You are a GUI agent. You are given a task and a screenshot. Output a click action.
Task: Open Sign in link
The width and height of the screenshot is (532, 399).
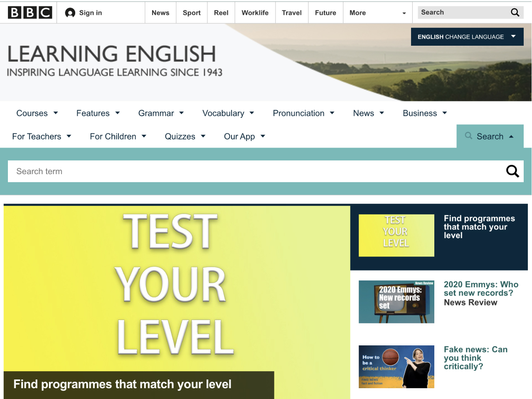90,13
